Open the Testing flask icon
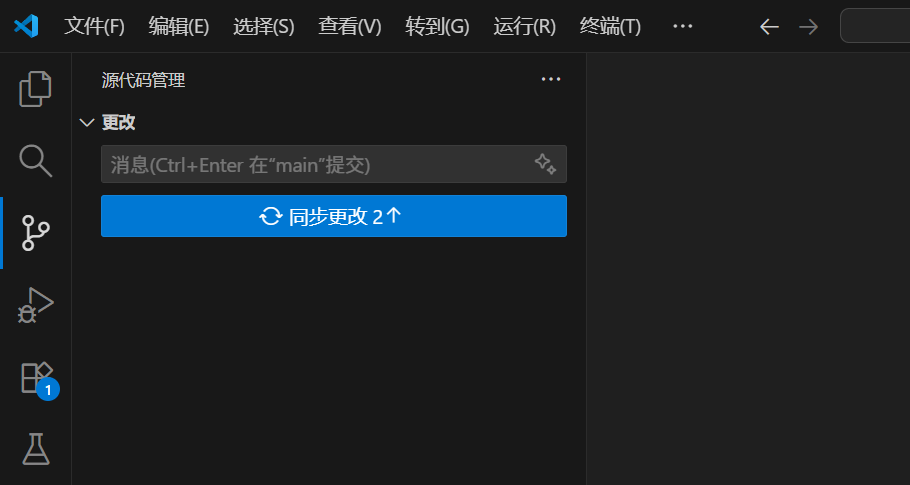The image size is (910, 485). pyautogui.click(x=36, y=448)
